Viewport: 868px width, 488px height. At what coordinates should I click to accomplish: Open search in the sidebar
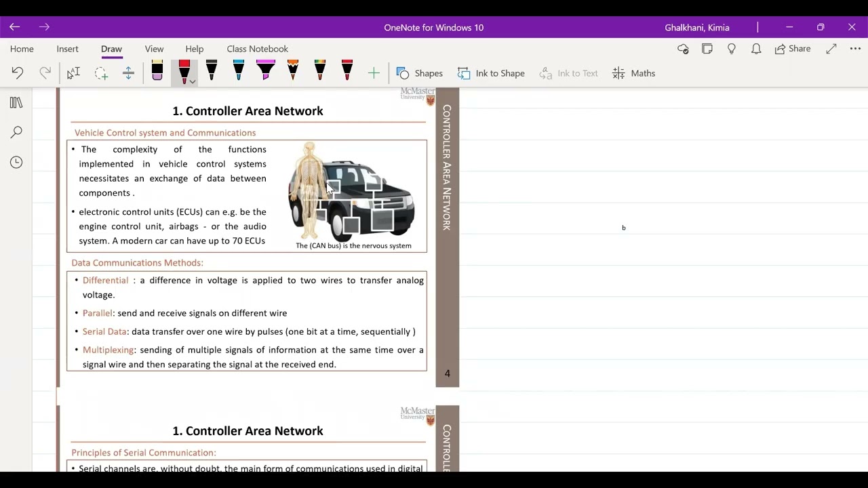coord(16,132)
